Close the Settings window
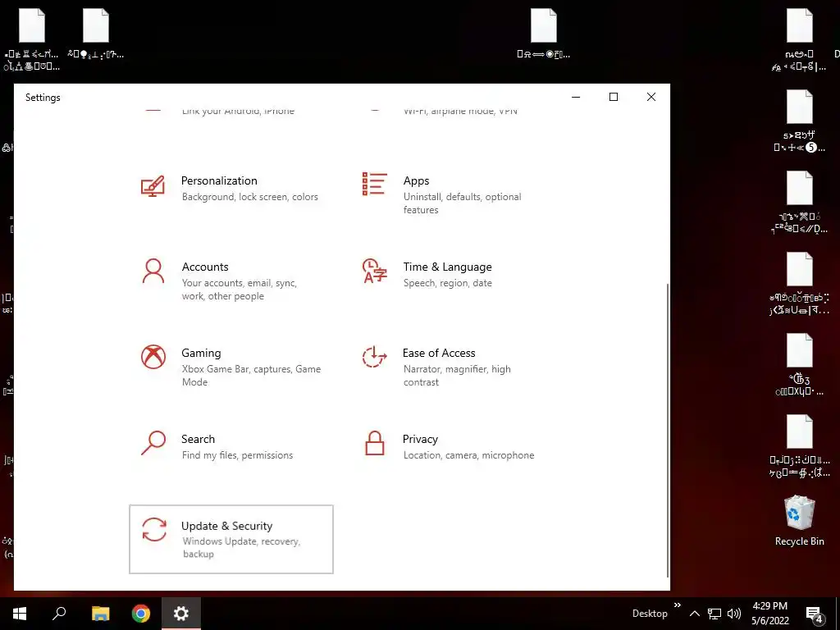 pyautogui.click(x=651, y=97)
